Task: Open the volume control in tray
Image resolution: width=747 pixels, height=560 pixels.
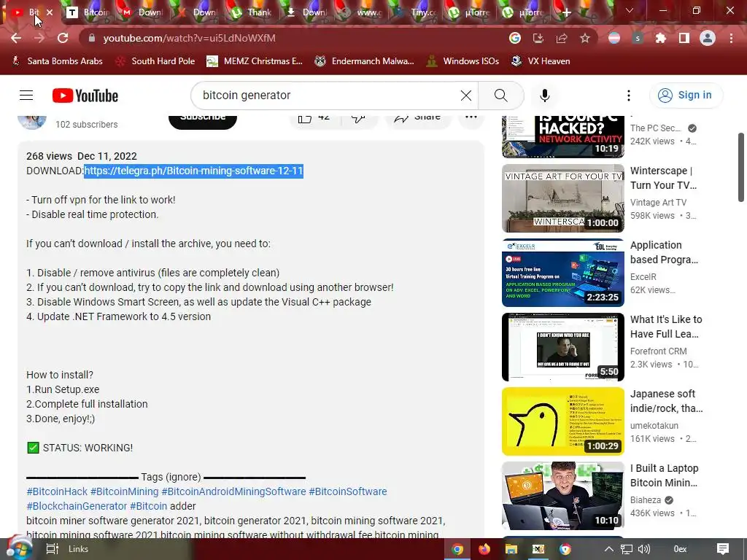Action: (643, 549)
